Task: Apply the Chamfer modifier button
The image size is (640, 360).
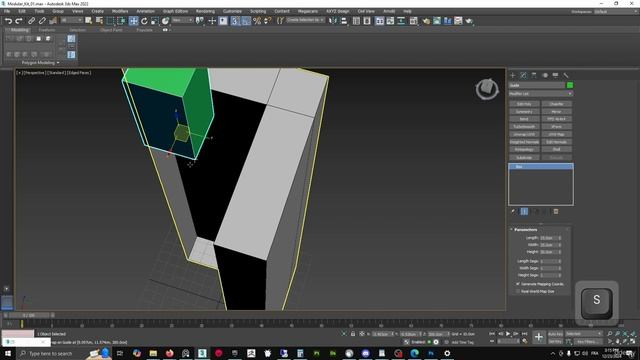Action: [557, 104]
